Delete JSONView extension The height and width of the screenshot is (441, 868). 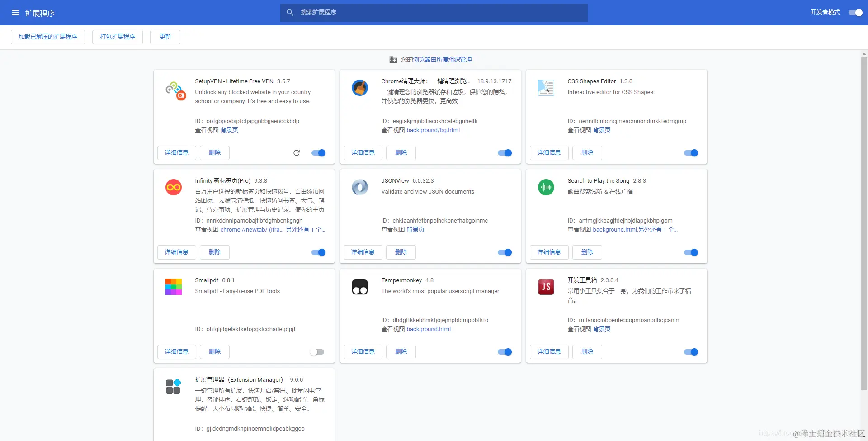coord(401,252)
